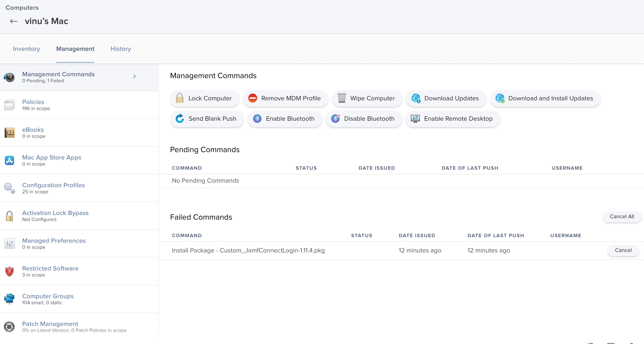Image resolution: width=644 pixels, height=344 pixels.
Task: Click the Configuration Profiles gear icon
Action: pyautogui.click(x=9, y=188)
